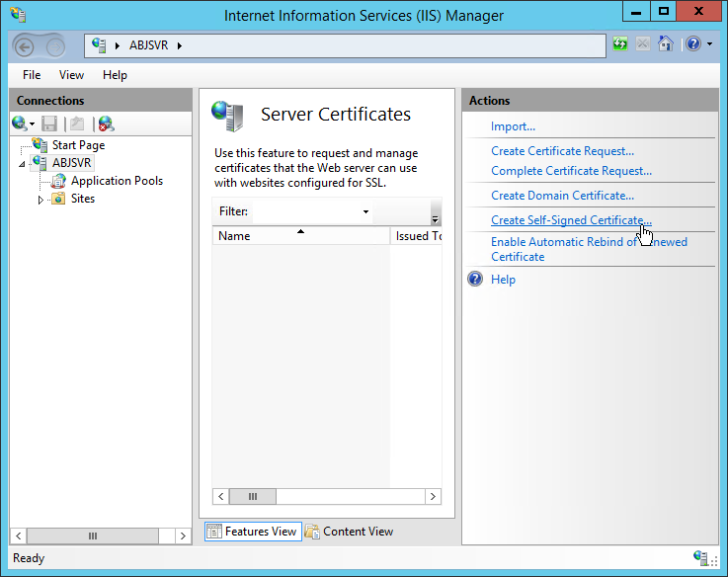Click the Up folder icon in Connections
The image size is (728, 577).
(x=77, y=124)
